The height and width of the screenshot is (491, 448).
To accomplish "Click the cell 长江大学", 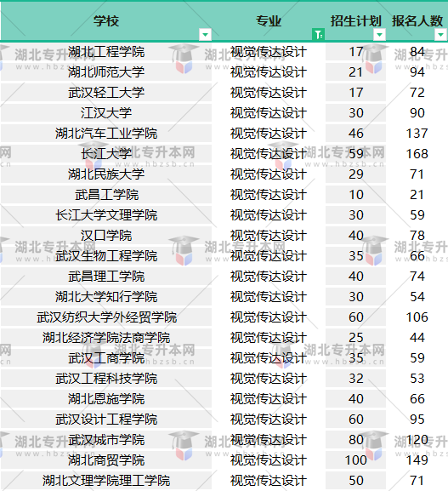I will tap(106, 154).
